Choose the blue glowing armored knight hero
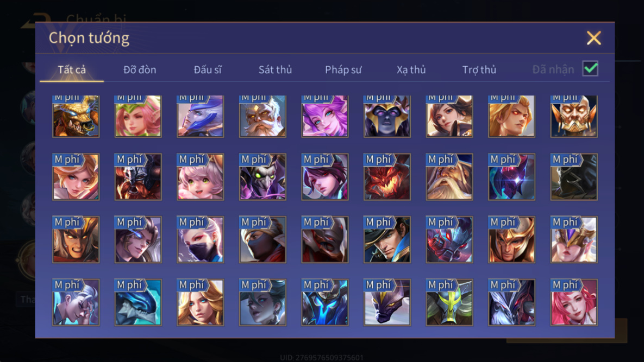The height and width of the screenshot is (362, 644). coord(324,302)
